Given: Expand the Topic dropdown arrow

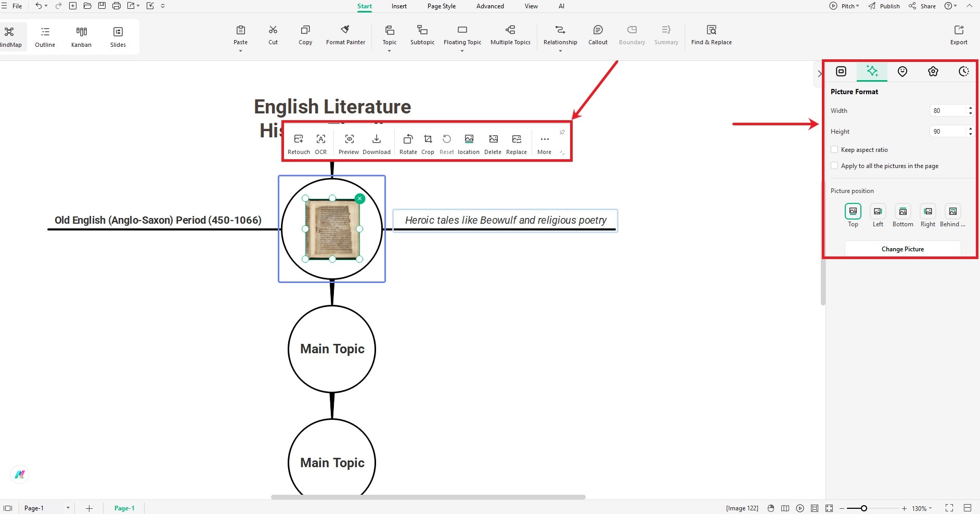Looking at the screenshot, I should click(x=389, y=51).
